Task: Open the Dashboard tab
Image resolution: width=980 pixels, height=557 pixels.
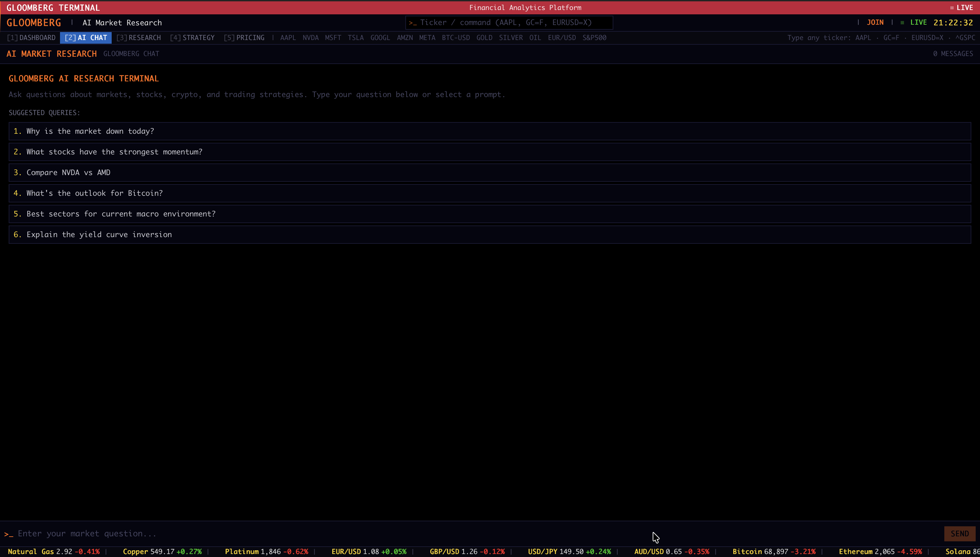Action: (x=31, y=37)
